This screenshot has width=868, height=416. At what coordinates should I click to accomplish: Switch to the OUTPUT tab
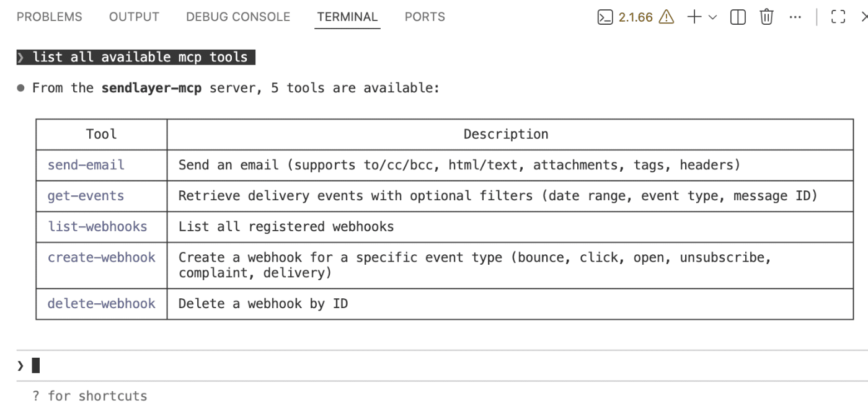pos(134,17)
